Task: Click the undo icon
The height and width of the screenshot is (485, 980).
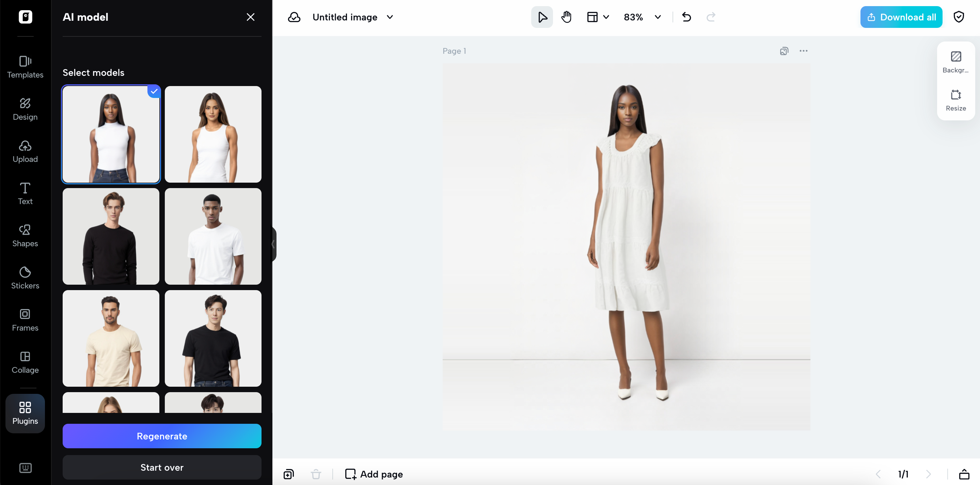Action: (686, 17)
